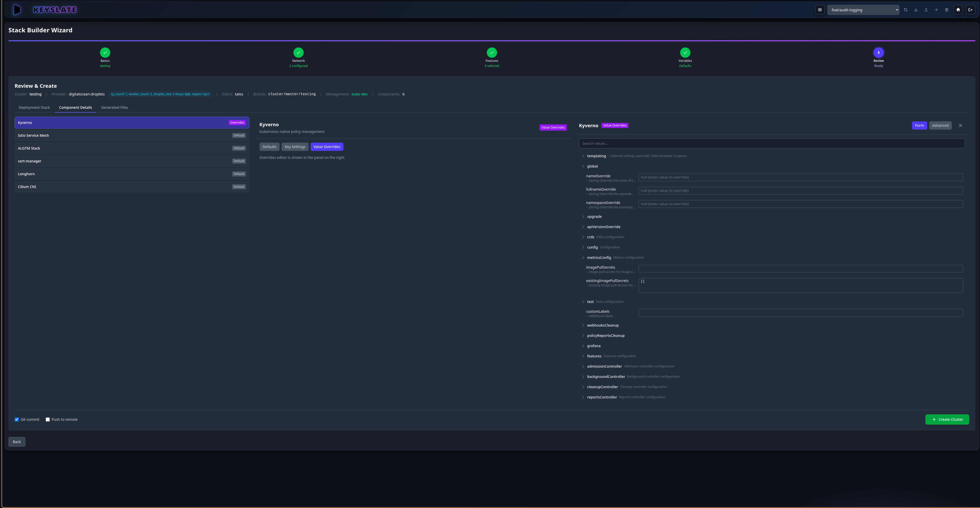This screenshot has height=508, width=980.
Task: Select Kyverno in component list
Action: [x=132, y=123]
